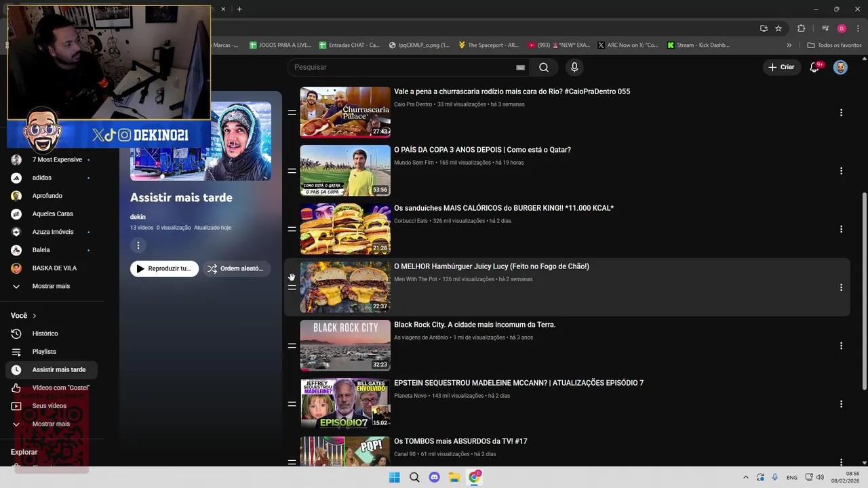The height and width of the screenshot is (488, 868).
Task: Open Seus vídeos in sidebar
Action: tap(51, 406)
